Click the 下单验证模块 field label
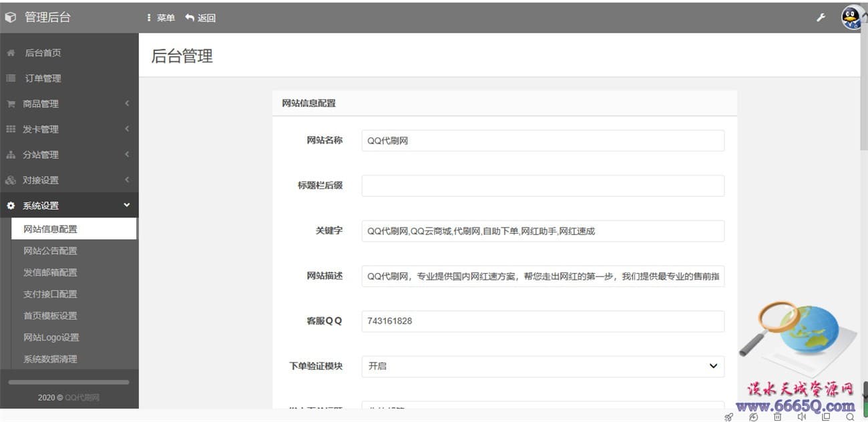The height and width of the screenshot is (422, 868). pyautogui.click(x=316, y=366)
